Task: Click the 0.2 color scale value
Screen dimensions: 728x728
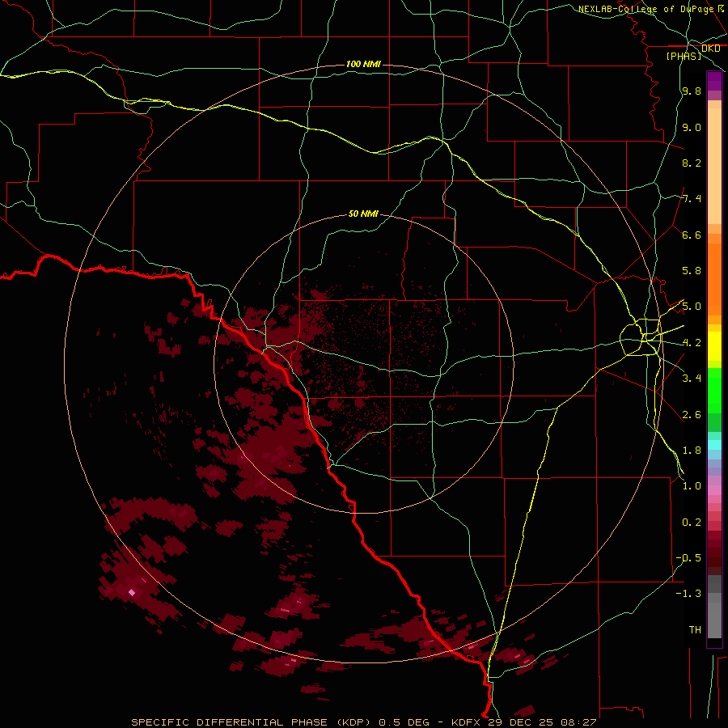Action: pos(692,523)
